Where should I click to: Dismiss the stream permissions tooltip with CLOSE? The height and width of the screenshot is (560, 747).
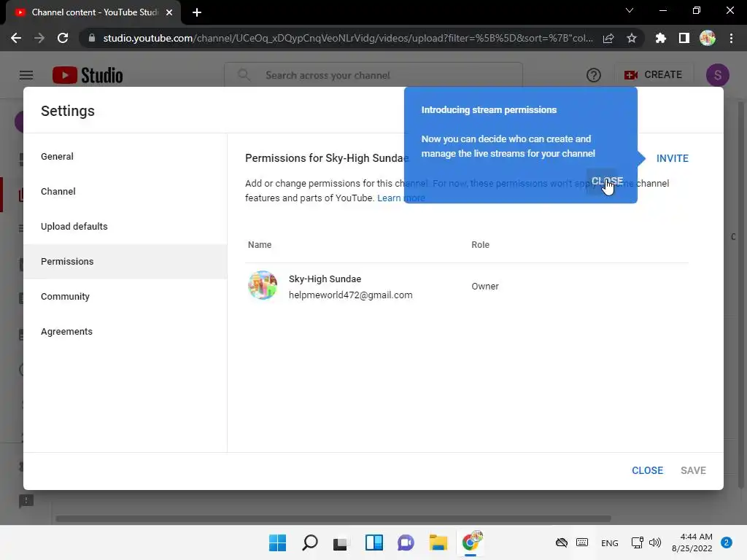(x=607, y=181)
